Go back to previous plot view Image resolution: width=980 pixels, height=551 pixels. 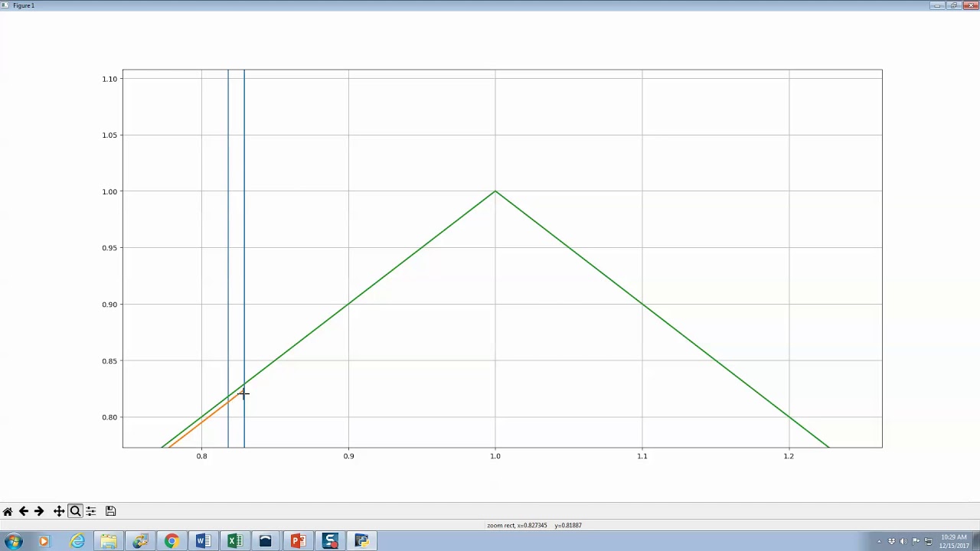[x=24, y=511]
